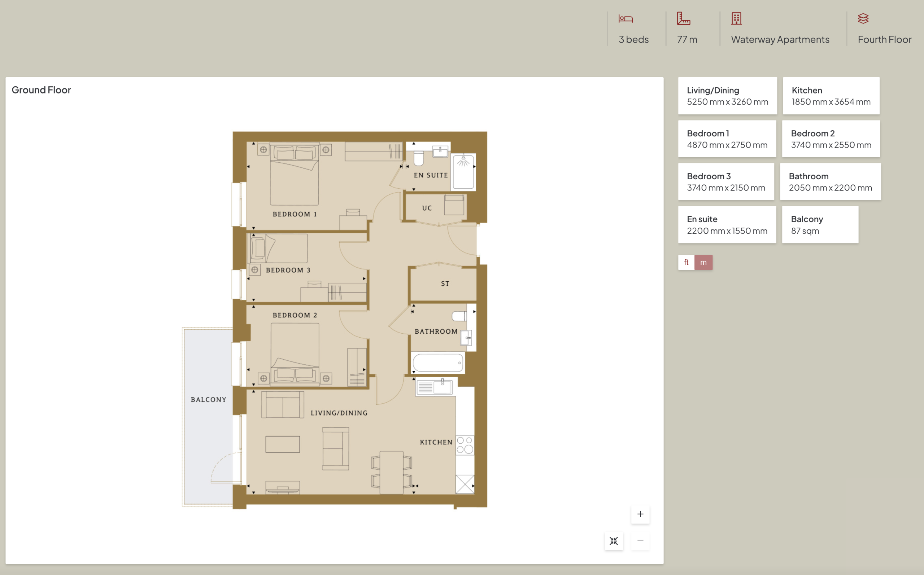Click the ruler area icon above 77 m

tap(683, 18)
